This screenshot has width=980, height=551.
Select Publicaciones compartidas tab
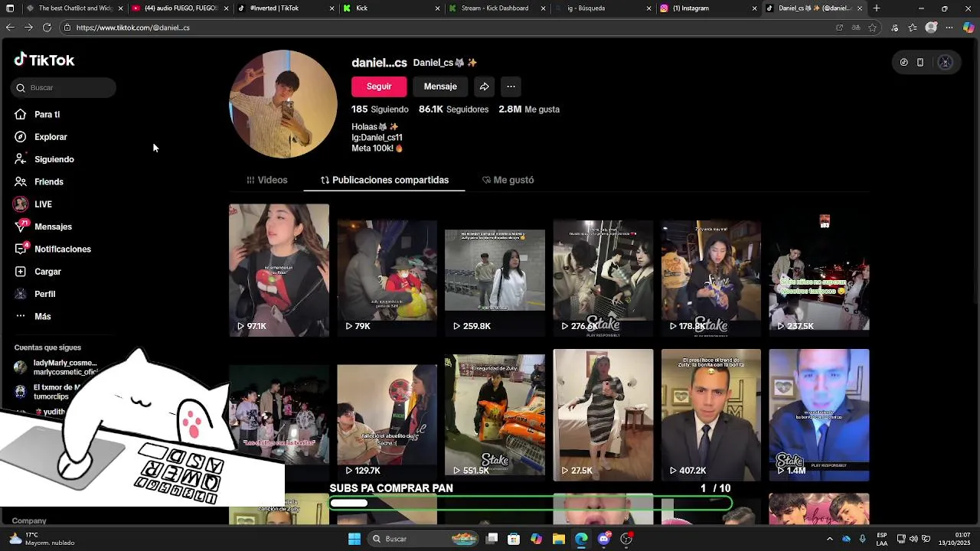384,181
